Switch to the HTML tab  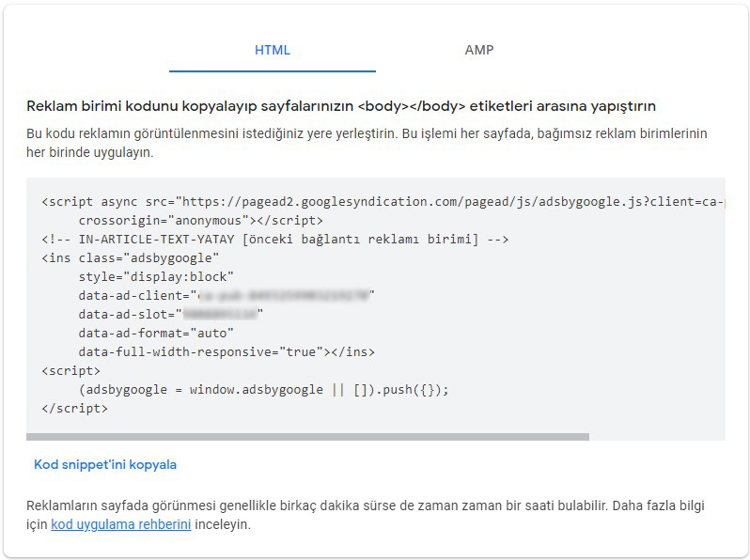pos(273,50)
